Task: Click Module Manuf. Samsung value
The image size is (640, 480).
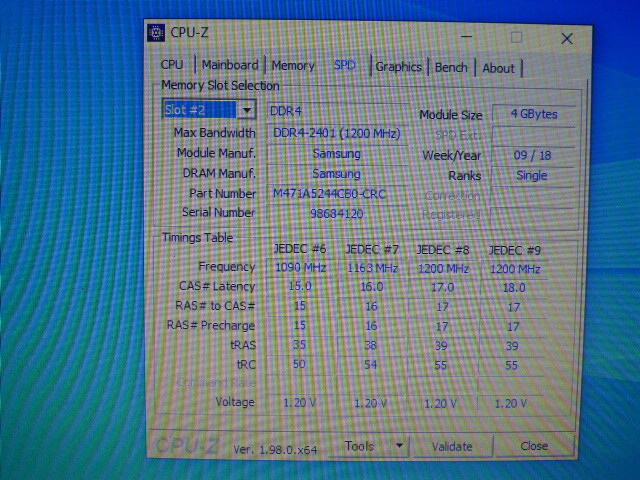Action: 337,153
